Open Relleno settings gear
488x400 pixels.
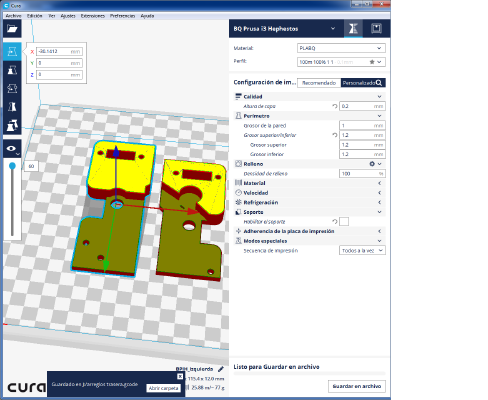[372, 164]
